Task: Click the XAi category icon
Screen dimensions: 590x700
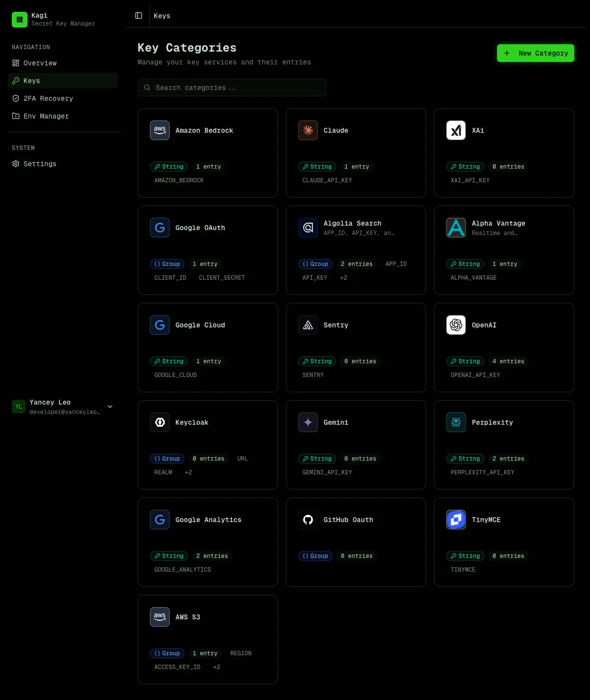Action: coord(455,130)
